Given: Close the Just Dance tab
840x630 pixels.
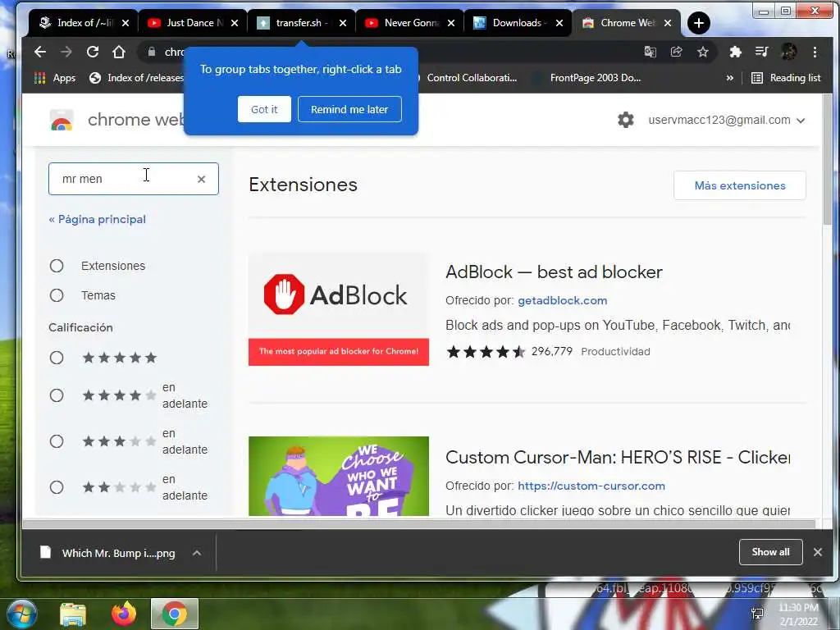Looking at the screenshot, I should point(234,23).
